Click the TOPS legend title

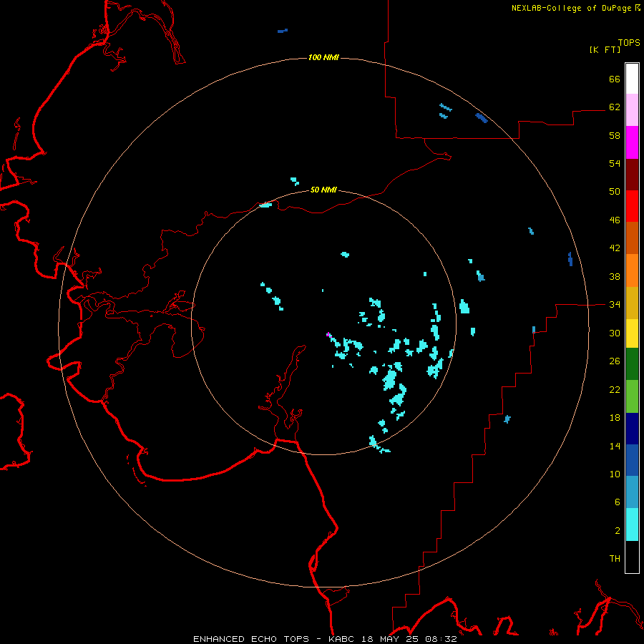click(x=629, y=43)
